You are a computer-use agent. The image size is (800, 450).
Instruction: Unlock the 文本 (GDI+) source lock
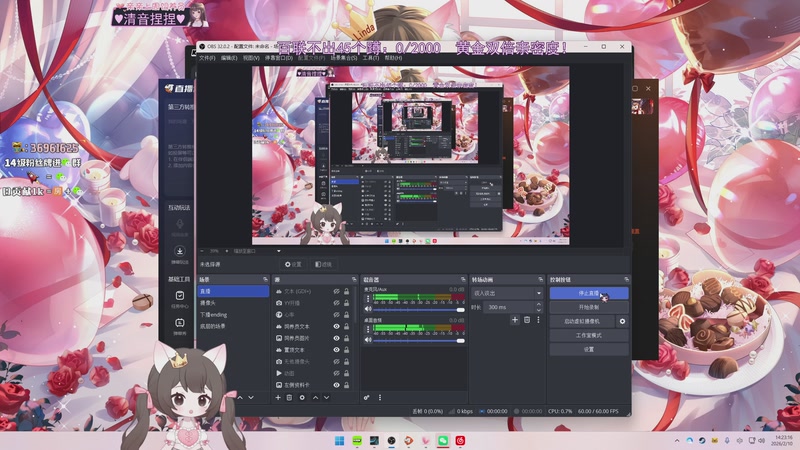[x=346, y=291]
